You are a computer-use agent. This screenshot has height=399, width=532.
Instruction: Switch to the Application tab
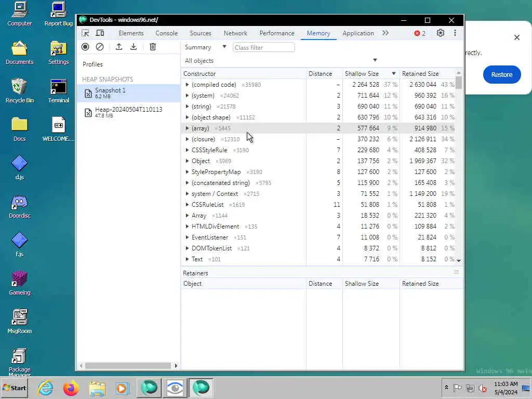tap(358, 33)
